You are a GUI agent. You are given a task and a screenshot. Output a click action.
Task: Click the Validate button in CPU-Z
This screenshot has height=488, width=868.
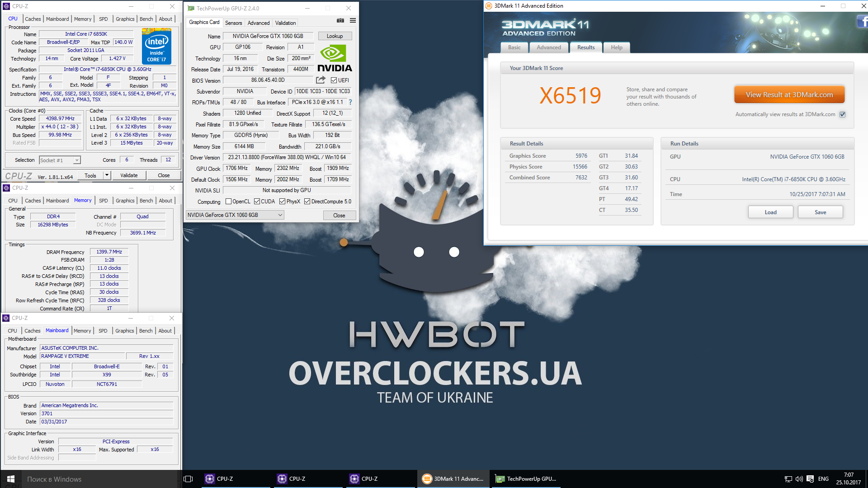[129, 175]
